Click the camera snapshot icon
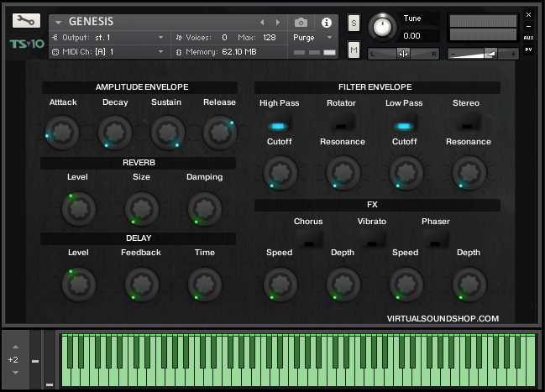 301,22
